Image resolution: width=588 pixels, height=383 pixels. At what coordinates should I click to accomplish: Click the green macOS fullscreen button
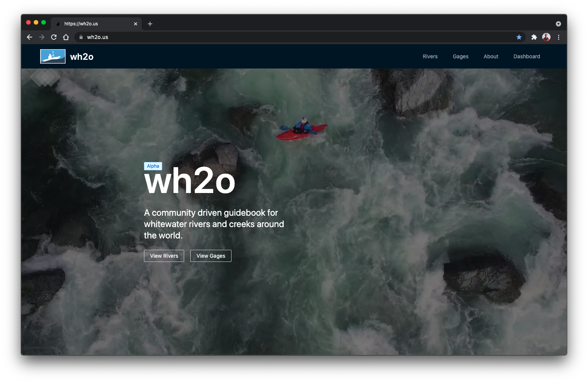pos(44,22)
